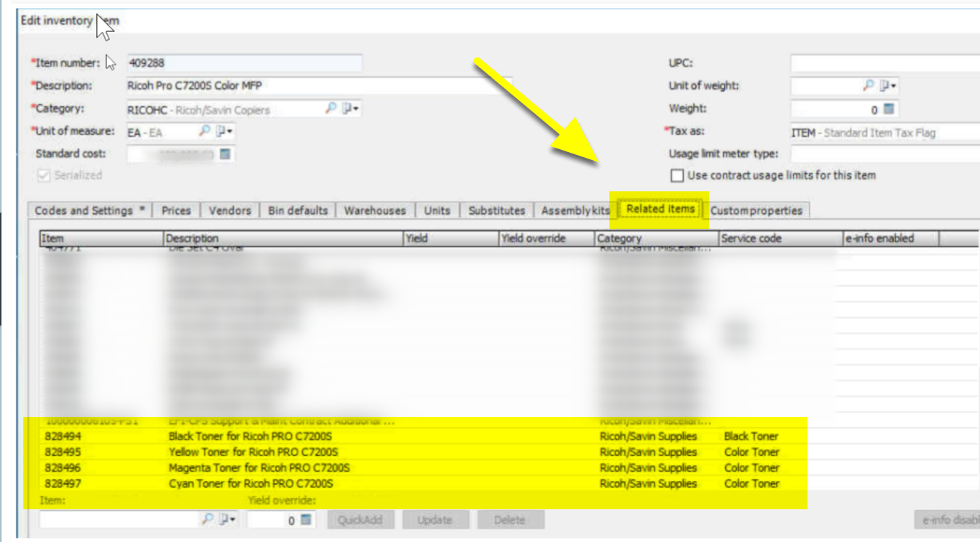The image size is (980, 542).
Task: Open the Weight calculator icon
Action: tap(888, 109)
